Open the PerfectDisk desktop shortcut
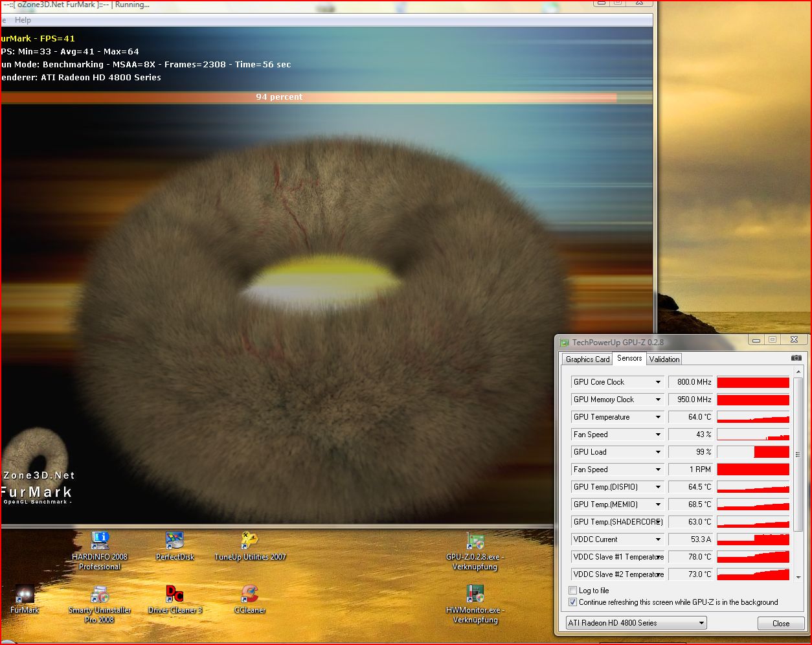 coord(175,546)
